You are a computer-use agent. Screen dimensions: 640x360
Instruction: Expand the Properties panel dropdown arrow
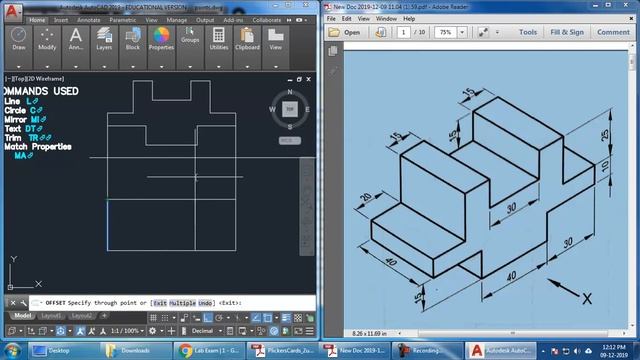pos(161,67)
